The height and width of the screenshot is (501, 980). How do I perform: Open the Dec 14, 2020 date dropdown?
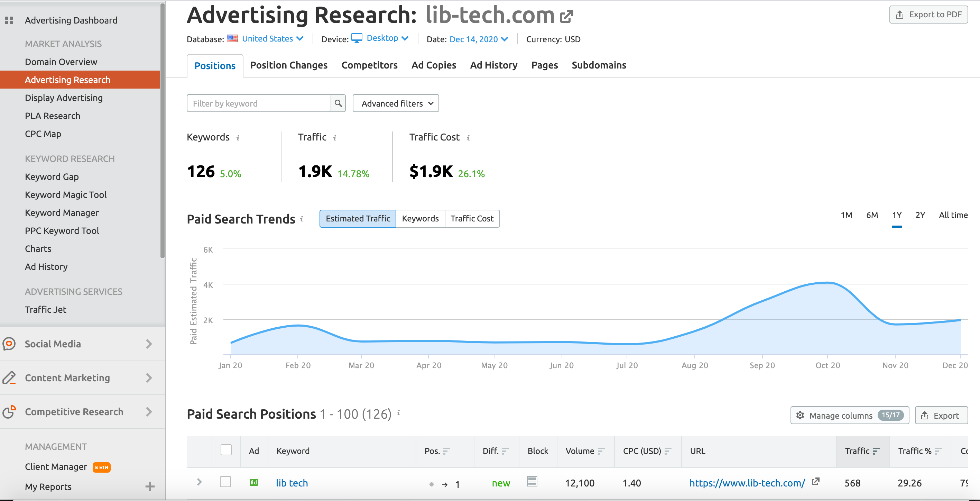479,39
